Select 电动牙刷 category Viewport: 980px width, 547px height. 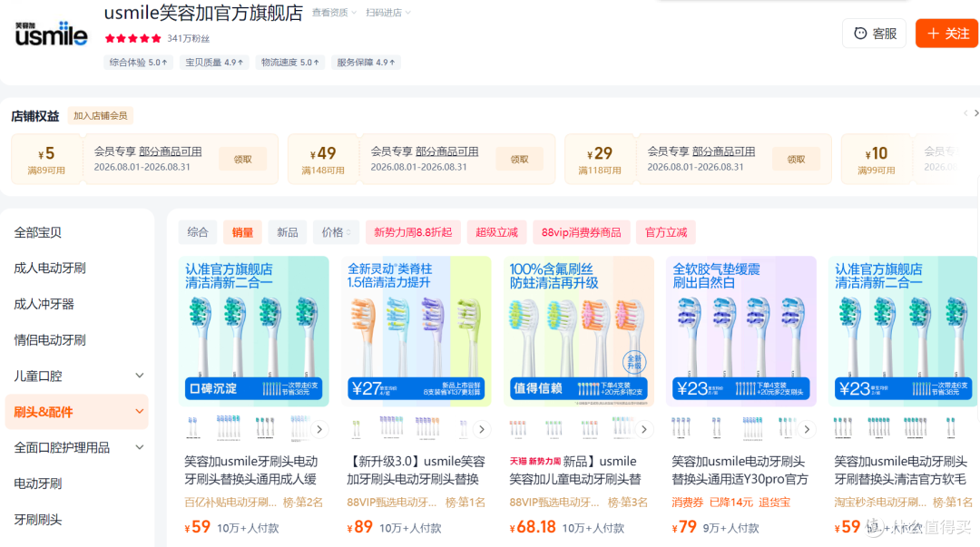tap(37, 484)
